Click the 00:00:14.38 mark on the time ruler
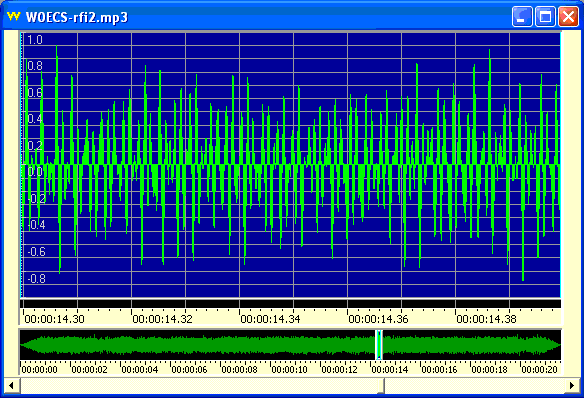The height and width of the screenshot is (398, 584). [486, 319]
